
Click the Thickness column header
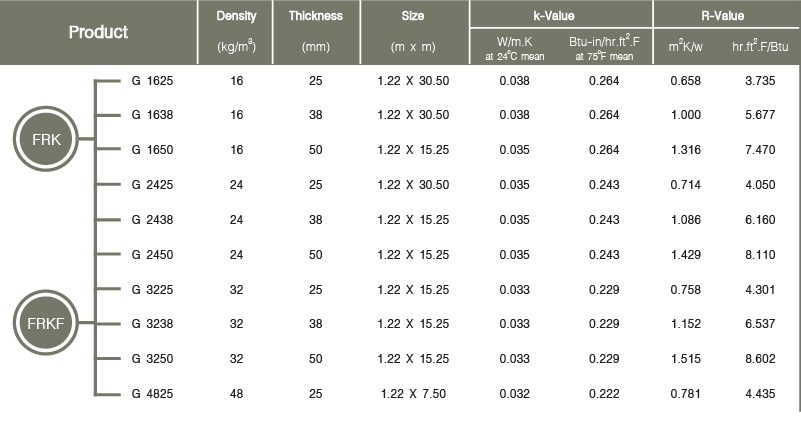[x=315, y=17]
